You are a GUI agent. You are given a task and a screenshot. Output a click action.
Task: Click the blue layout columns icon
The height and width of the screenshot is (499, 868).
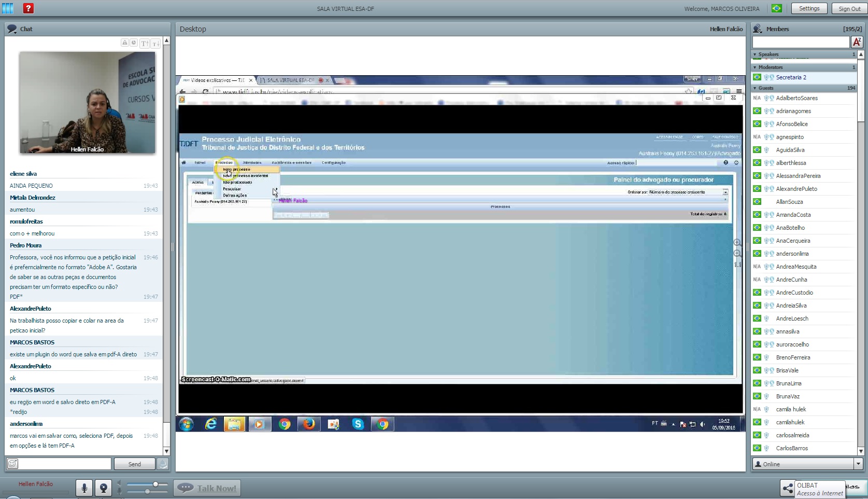click(x=8, y=8)
